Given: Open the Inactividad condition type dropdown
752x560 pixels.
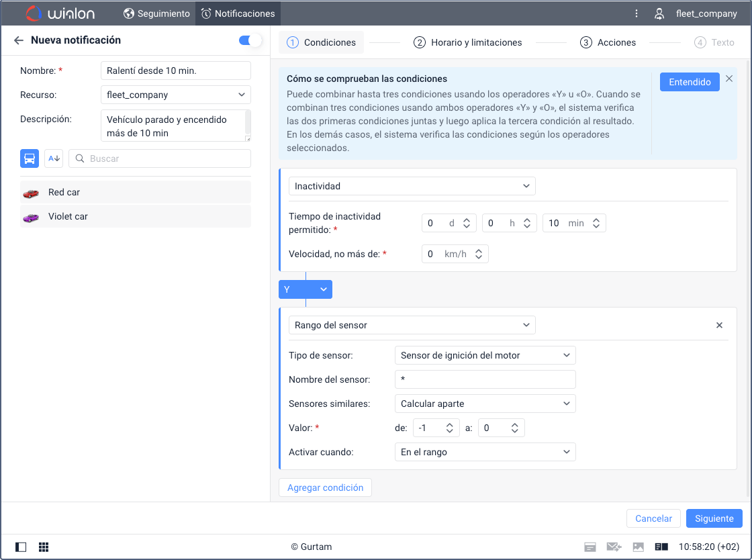Looking at the screenshot, I should 412,186.
